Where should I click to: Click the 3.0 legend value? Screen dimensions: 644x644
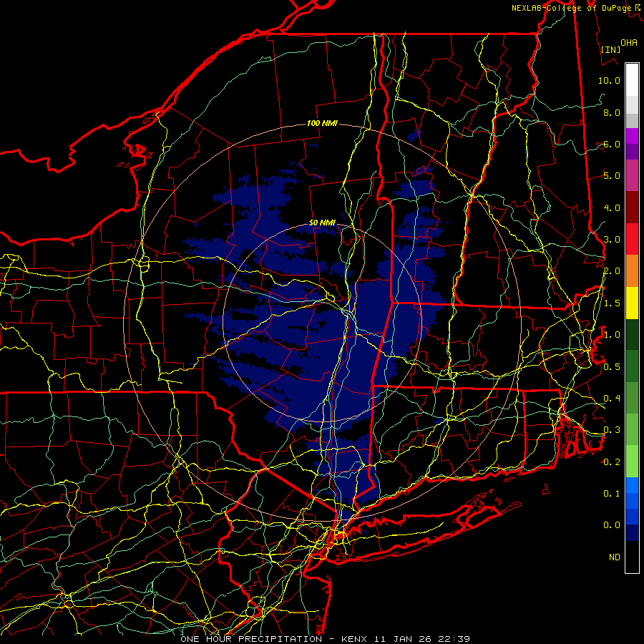click(612, 240)
